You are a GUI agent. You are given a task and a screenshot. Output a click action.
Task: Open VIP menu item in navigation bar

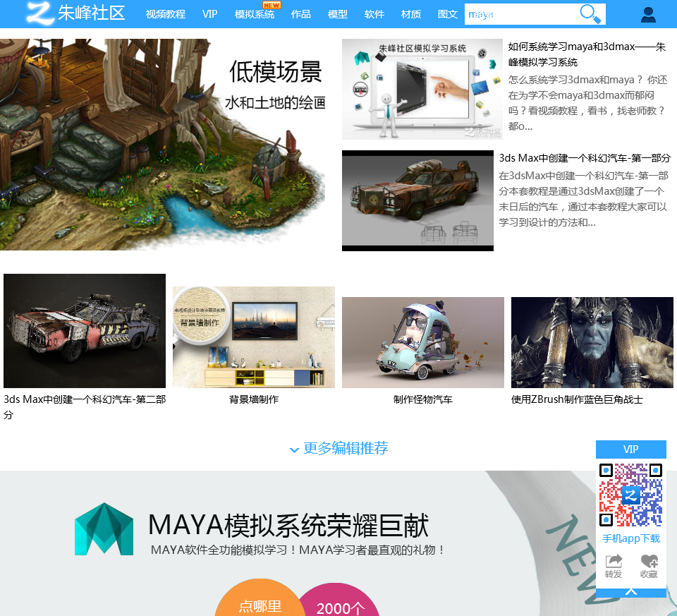tap(210, 14)
